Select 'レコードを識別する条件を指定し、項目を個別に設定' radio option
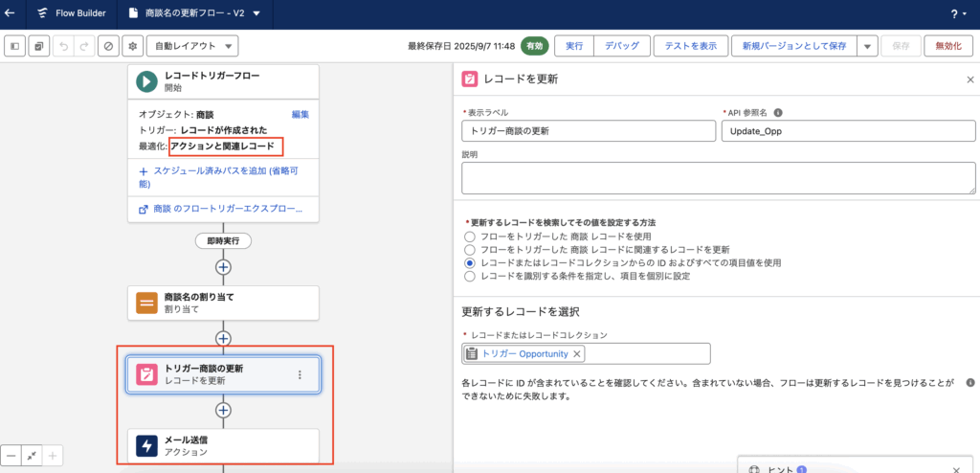 469,276
